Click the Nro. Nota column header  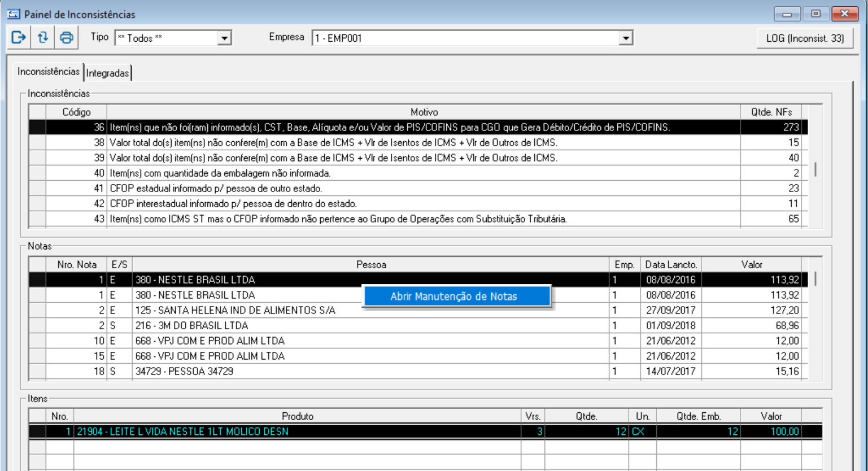76,264
